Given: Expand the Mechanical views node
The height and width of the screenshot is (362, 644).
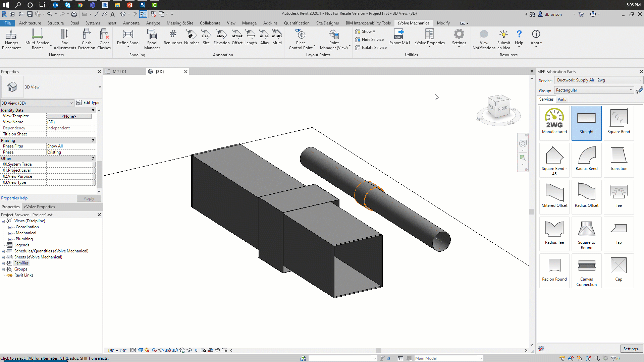Looking at the screenshot, I should [x=10, y=233].
